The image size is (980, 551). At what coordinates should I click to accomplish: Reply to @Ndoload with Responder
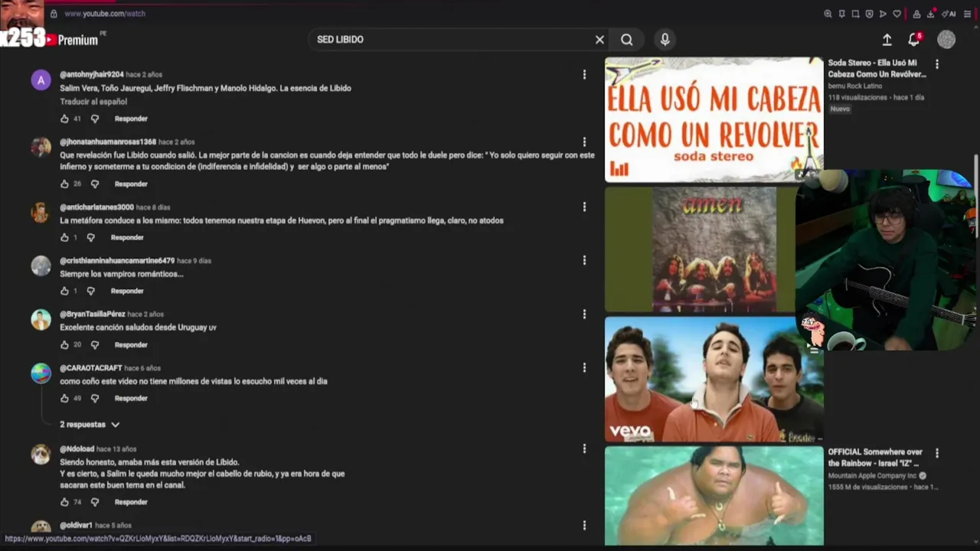click(131, 502)
